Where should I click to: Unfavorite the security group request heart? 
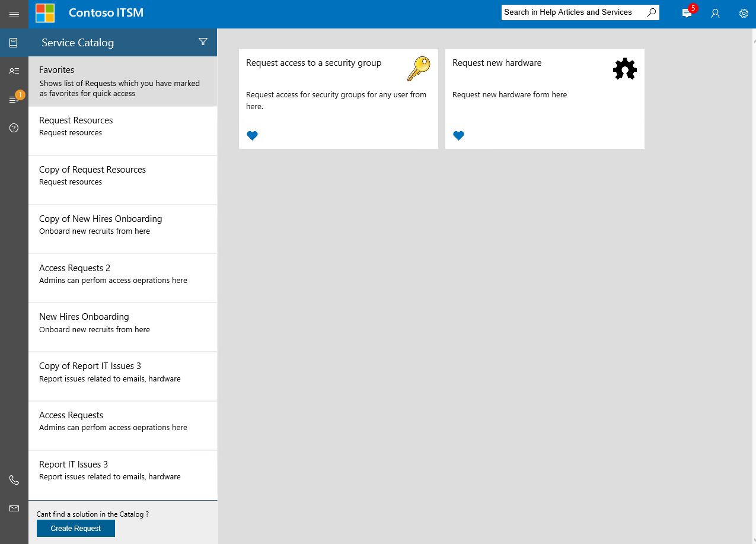[x=252, y=136]
